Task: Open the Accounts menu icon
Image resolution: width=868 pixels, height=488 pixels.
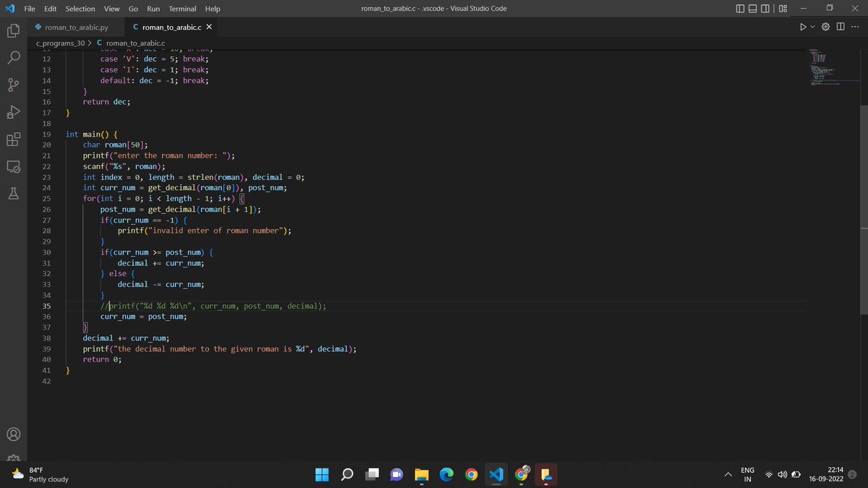Action: (x=14, y=435)
